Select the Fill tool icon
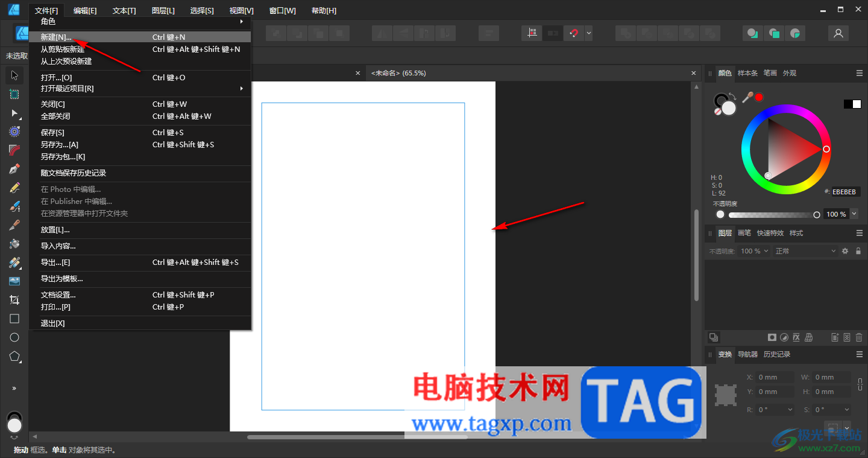This screenshot has height=458, width=868. pyautogui.click(x=14, y=244)
